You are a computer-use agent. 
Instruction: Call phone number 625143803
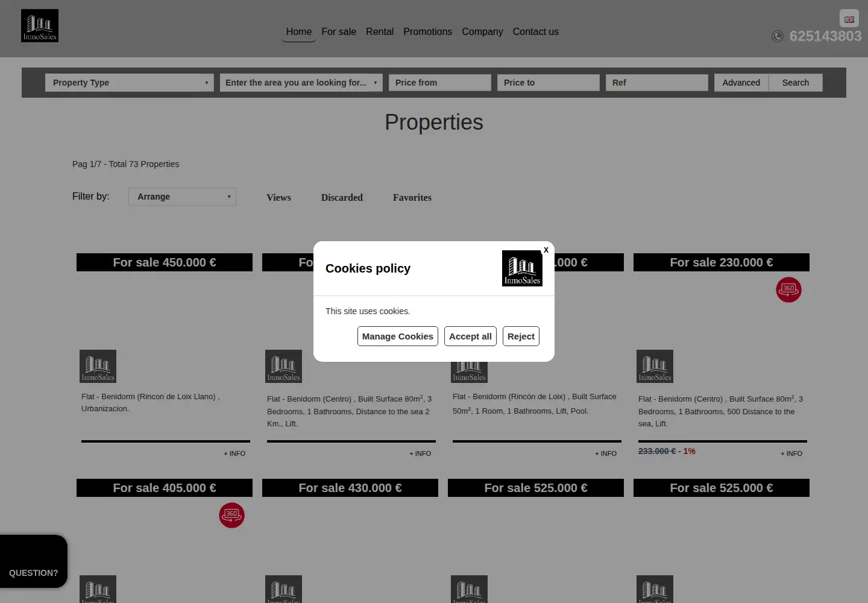pos(825,36)
